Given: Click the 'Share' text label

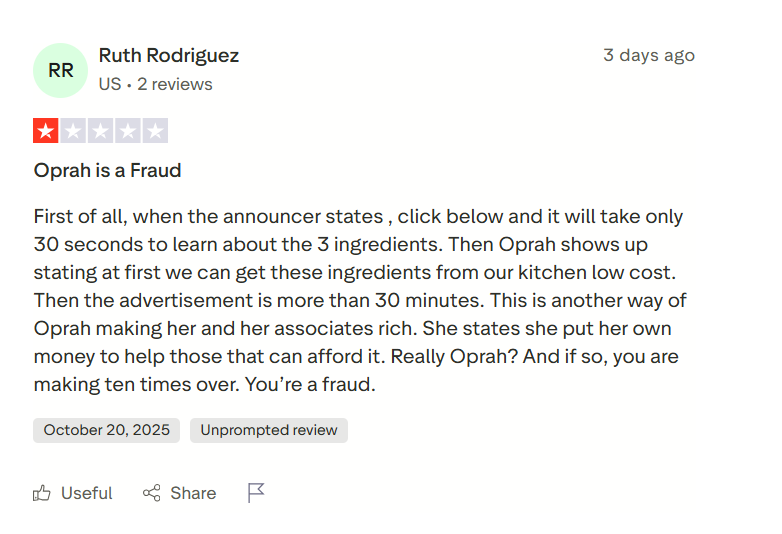Looking at the screenshot, I should coord(193,493).
